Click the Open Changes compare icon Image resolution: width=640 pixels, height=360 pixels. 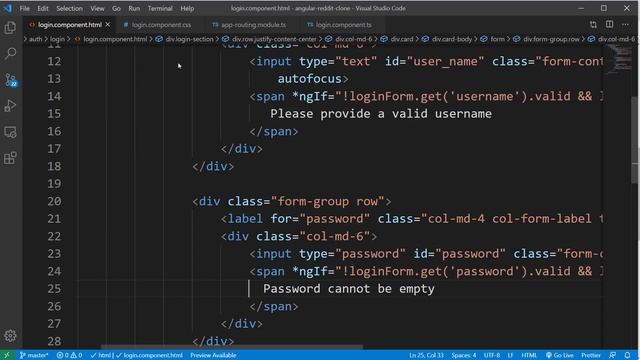[593, 25]
